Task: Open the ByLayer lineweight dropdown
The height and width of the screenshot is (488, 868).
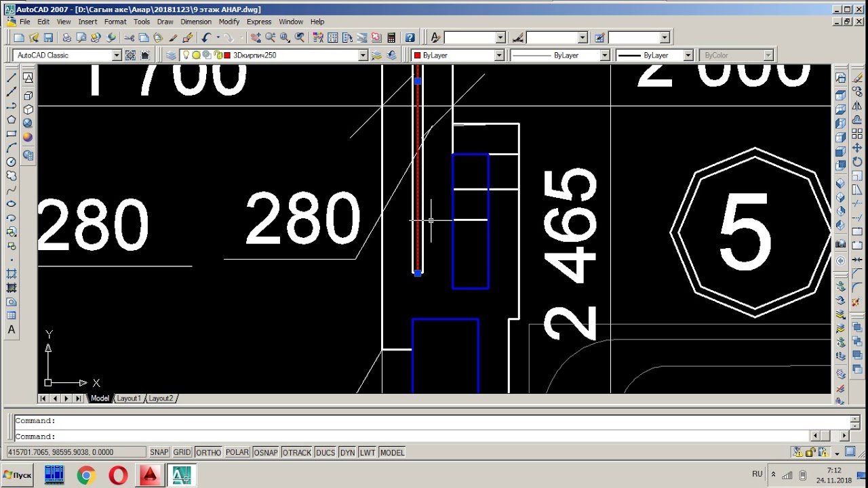Action: coord(688,56)
